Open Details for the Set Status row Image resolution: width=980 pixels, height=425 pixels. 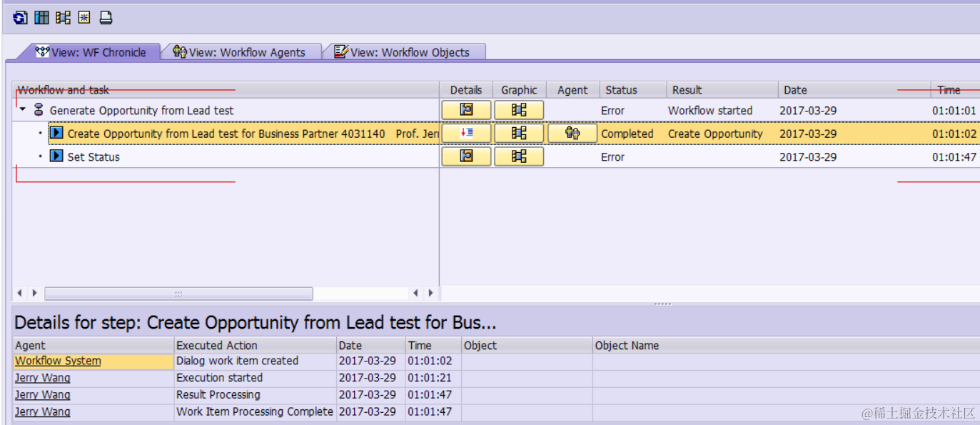466,156
